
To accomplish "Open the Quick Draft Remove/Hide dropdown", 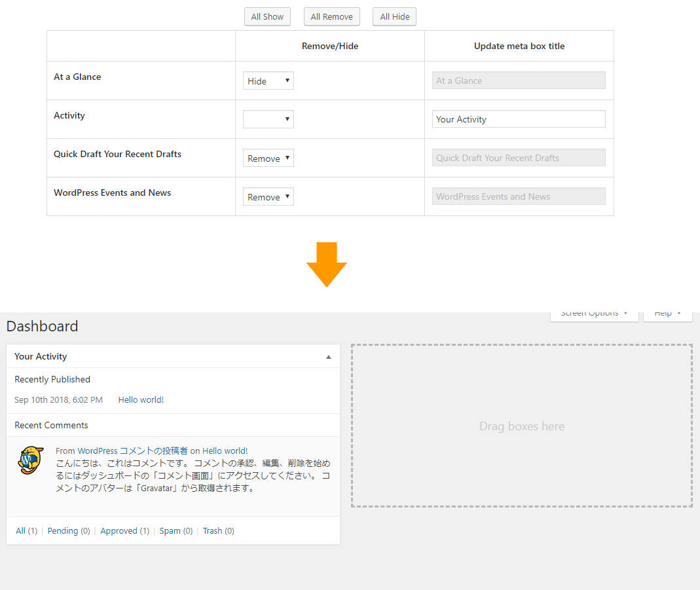I will [x=268, y=158].
